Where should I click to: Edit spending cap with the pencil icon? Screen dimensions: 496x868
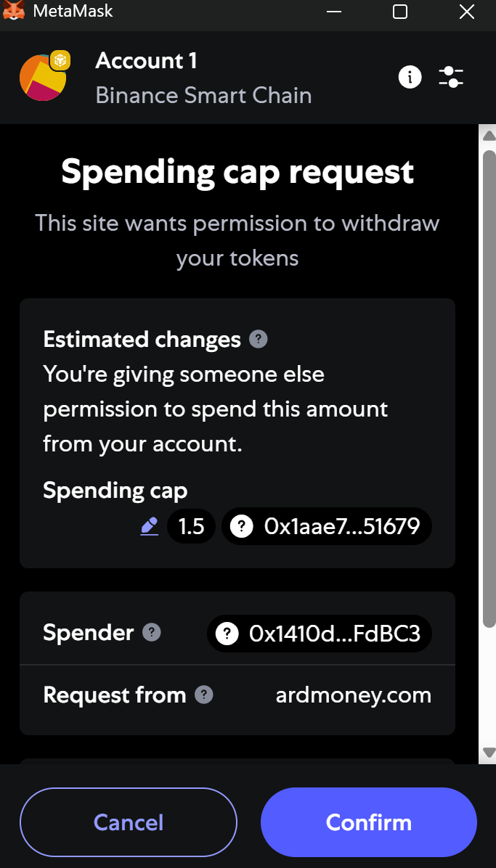(x=149, y=526)
